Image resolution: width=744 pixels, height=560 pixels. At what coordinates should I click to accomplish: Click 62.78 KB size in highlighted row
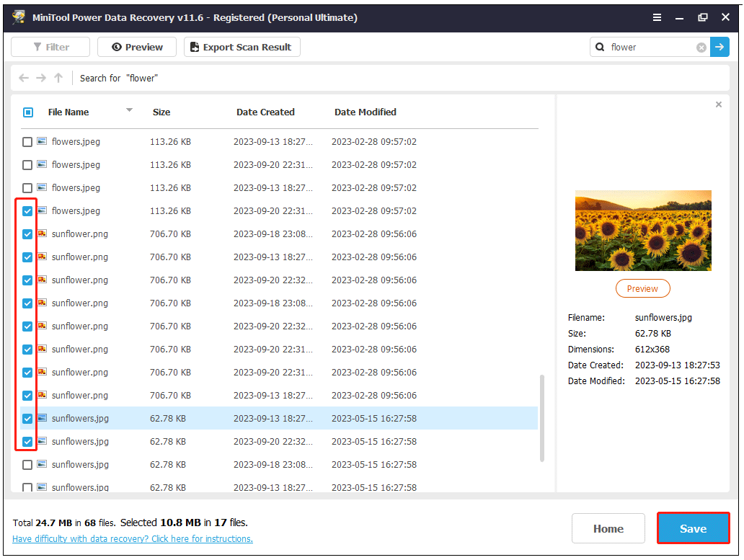(168, 418)
